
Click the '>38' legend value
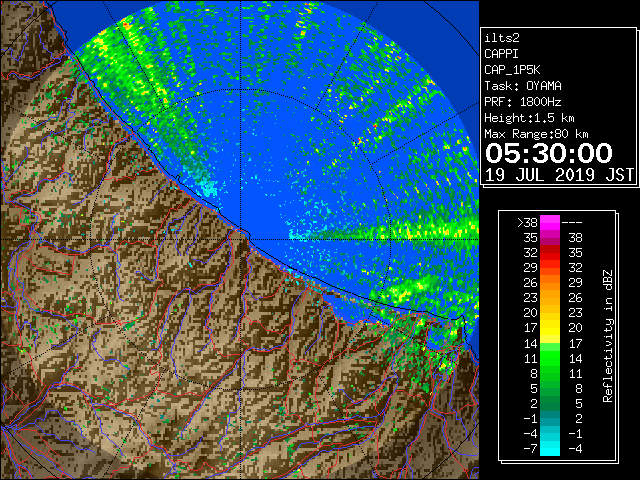click(x=527, y=223)
